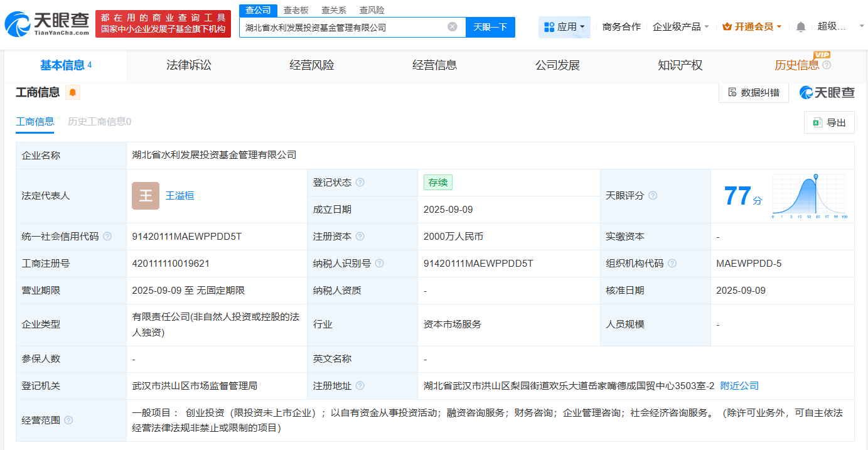The width and height of the screenshot is (868, 450).
Task: Click the 导出 export button
Action: [x=829, y=122]
